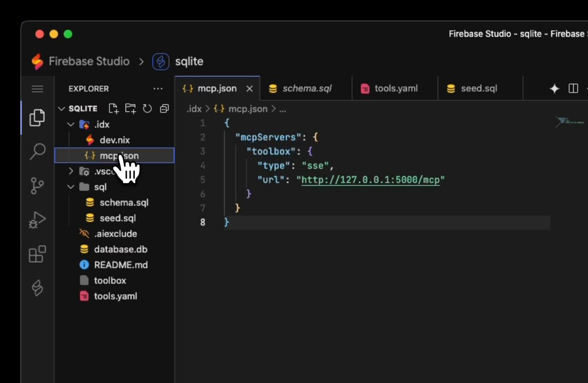The width and height of the screenshot is (588, 383).
Task: Open the Source Control view
Action: coord(37,185)
